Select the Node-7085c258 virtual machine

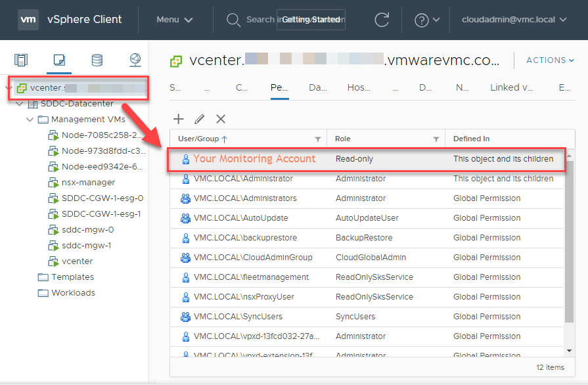[x=102, y=135]
